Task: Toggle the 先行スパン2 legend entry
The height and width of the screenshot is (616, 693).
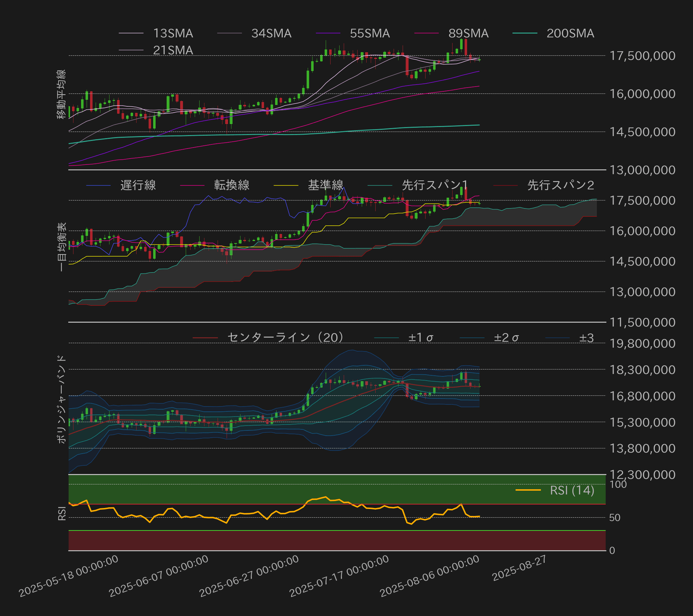Action: (x=560, y=185)
